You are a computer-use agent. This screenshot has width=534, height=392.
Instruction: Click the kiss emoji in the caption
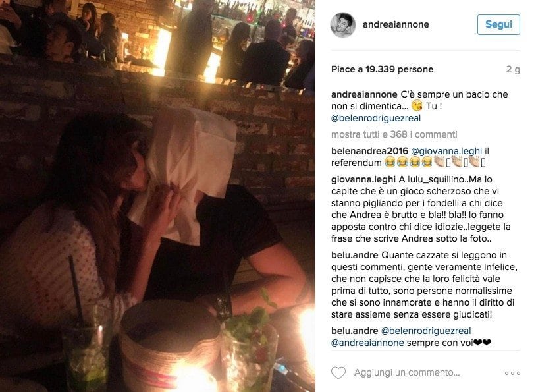click(417, 106)
